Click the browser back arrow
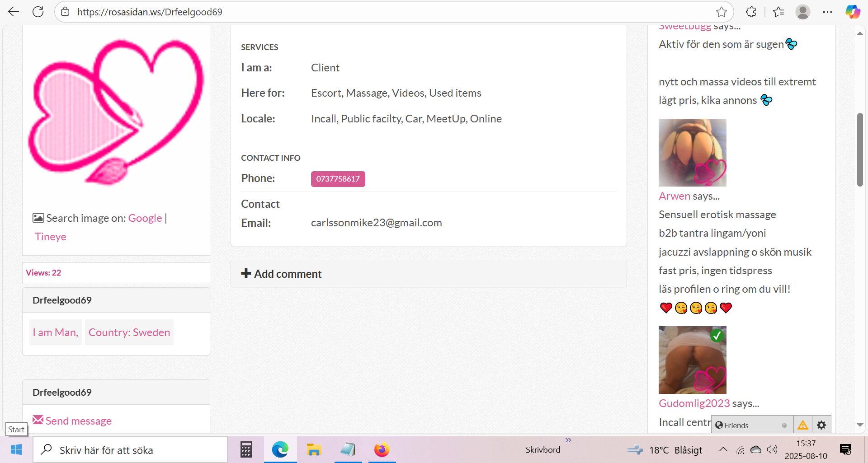 click(14, 12)
